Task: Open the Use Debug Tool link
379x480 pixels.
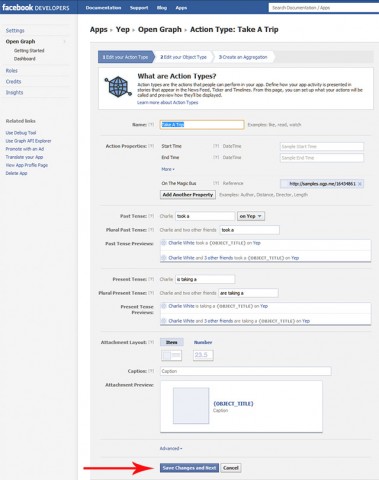Action: tap(21, 133)
